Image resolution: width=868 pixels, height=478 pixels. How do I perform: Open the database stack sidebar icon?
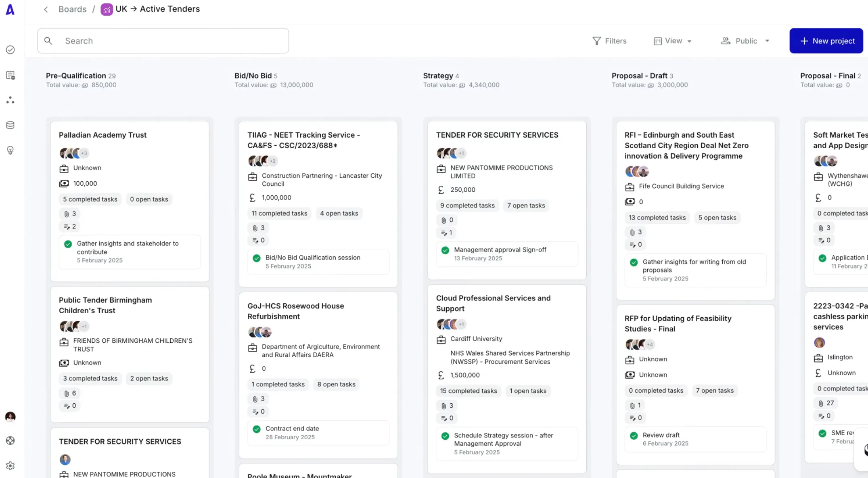click(10, 125)
